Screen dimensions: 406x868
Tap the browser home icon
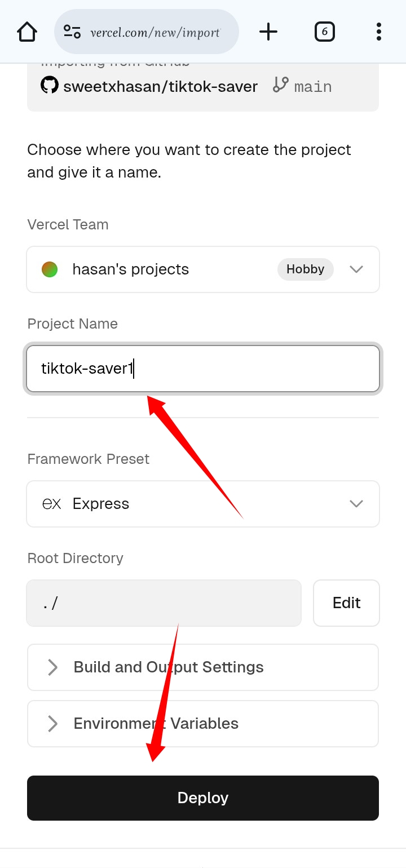pyautogui.click(x=27, y=32)
